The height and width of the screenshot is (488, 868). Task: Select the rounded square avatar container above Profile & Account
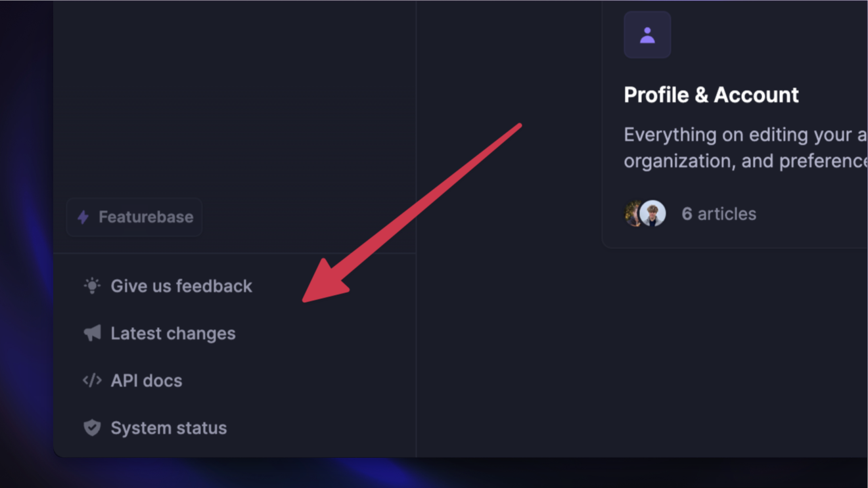click(647, 34)
